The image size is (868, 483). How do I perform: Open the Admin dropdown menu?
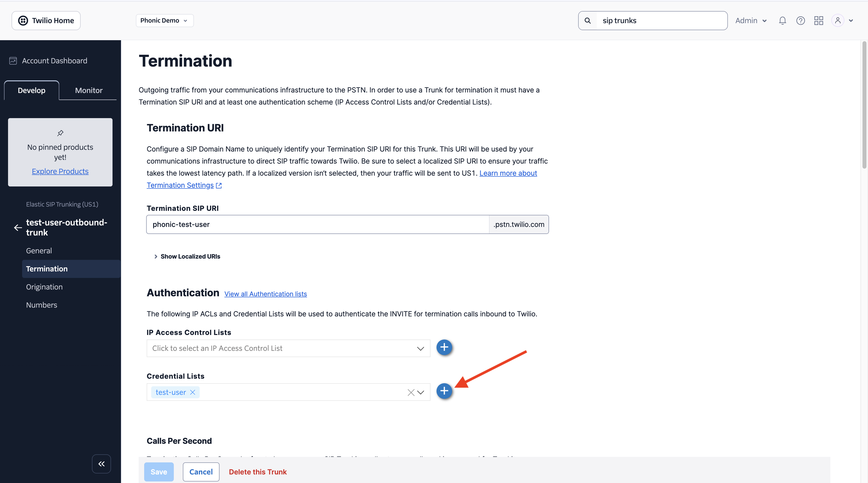coord(751,21)
